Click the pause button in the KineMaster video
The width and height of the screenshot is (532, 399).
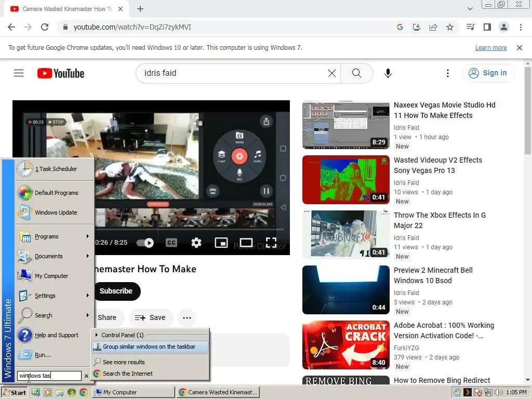pos(266,191)
